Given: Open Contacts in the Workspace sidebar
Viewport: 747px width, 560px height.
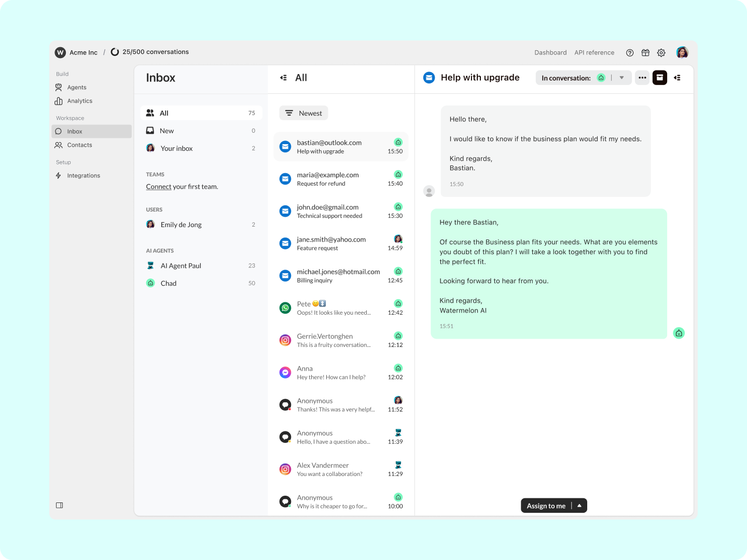Looking at the screenshot, I should tap(79, 145).
